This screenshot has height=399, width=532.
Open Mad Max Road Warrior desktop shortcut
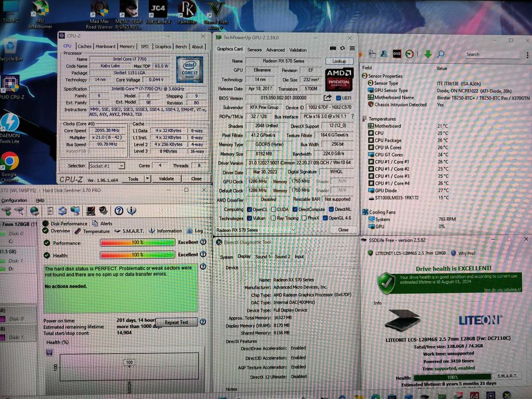pyautogui.click(x=99, y=15)
